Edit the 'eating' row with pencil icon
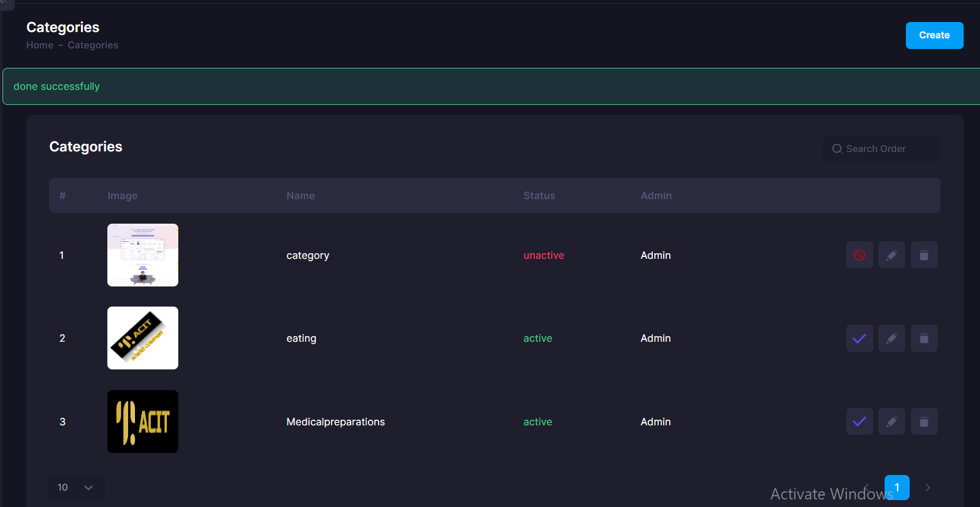 coord(891,338)
